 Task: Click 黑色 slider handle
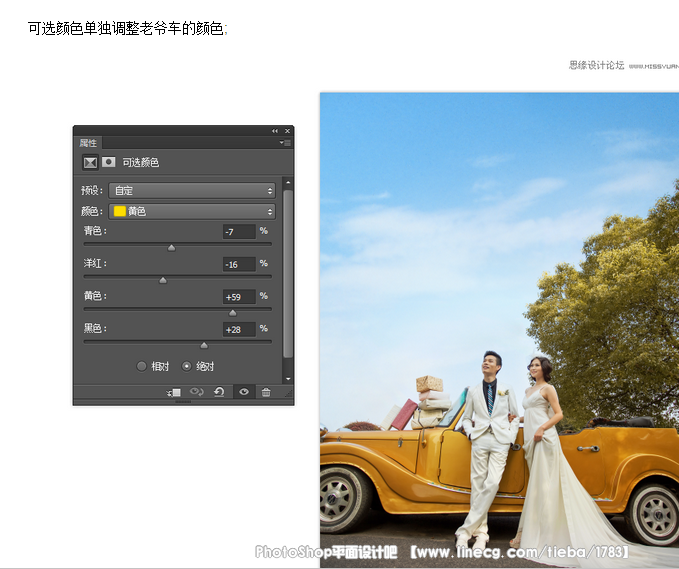[204, 345]
